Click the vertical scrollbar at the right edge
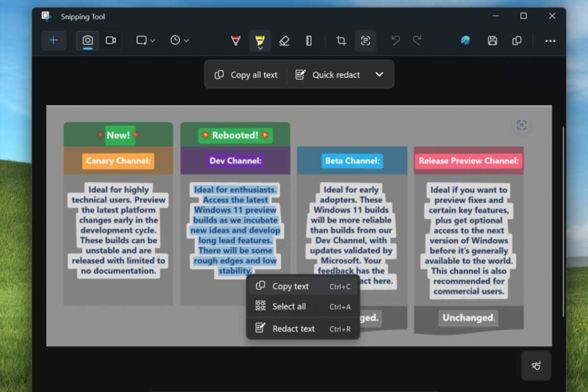This screenshot has height=392, width=588. [x=563, y=221]
